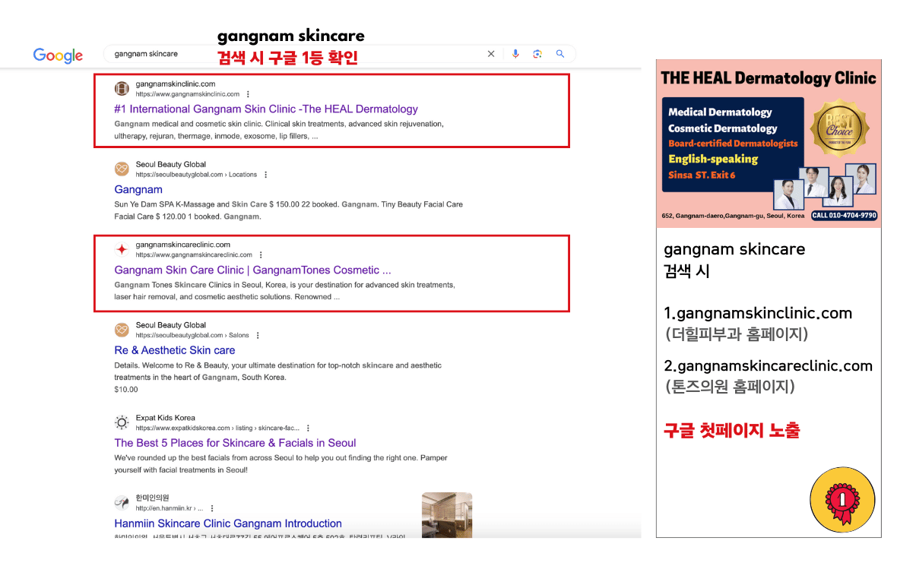Open options menu for gangnamskinclinic.com result
Screen dimensions: 897x588
(248, 94)
